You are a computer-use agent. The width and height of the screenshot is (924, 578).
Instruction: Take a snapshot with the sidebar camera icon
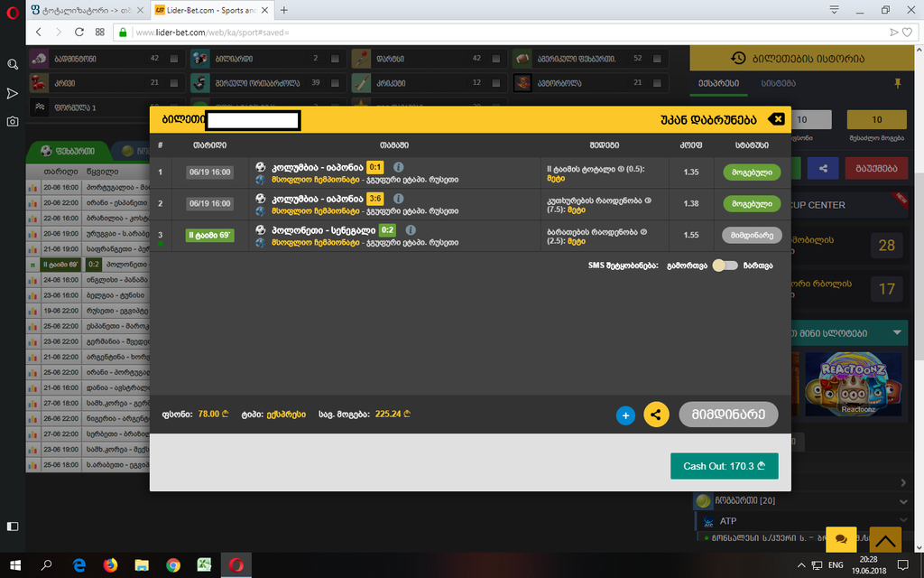[x=13, y=122]
